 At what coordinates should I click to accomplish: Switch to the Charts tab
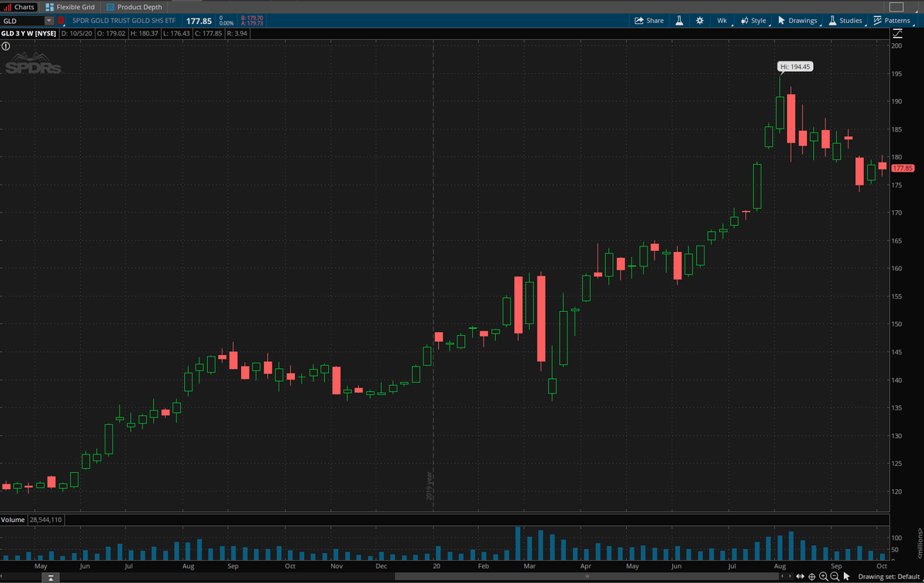pos(18,6)
